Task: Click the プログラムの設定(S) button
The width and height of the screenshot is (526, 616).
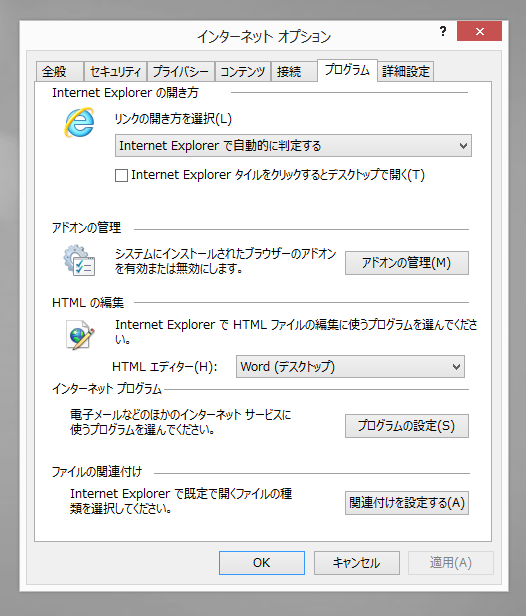Action: point(407,426)
